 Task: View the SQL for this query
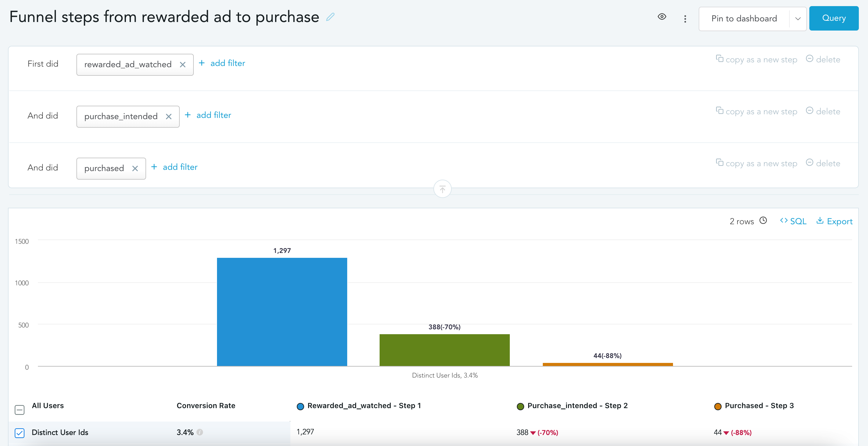coord(793,221)
